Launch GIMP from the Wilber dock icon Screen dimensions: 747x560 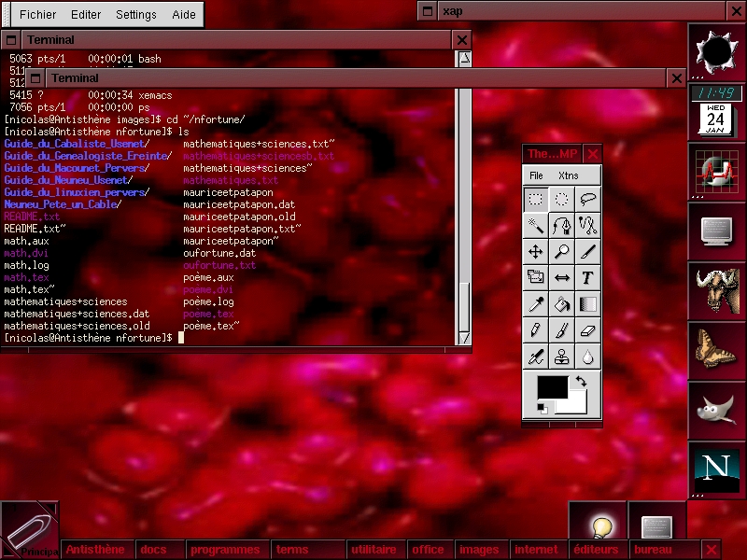point(714,408)
